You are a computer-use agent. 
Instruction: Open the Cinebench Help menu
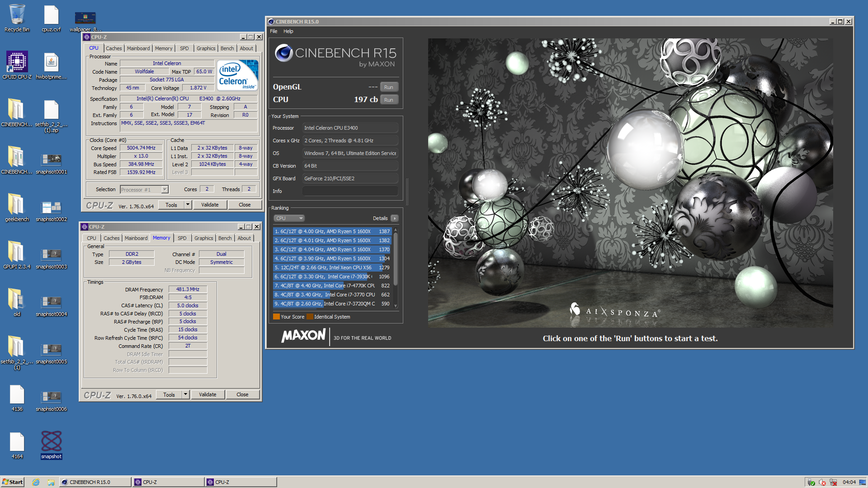[288, 31]
